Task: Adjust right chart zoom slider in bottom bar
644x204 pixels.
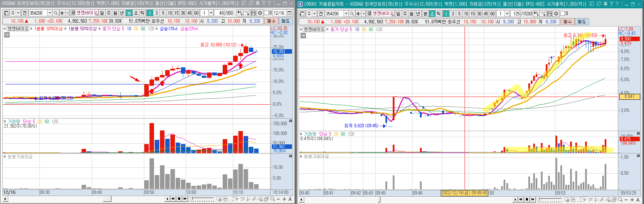Action: pyautogui.click(x=539, y=199)
